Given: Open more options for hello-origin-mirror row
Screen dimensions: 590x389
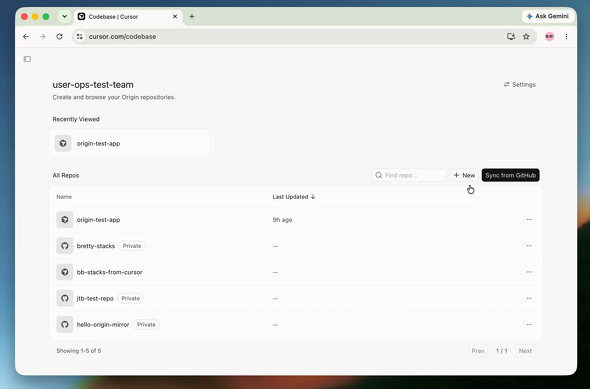Looking at the screenshot, I should click(529, 324).
